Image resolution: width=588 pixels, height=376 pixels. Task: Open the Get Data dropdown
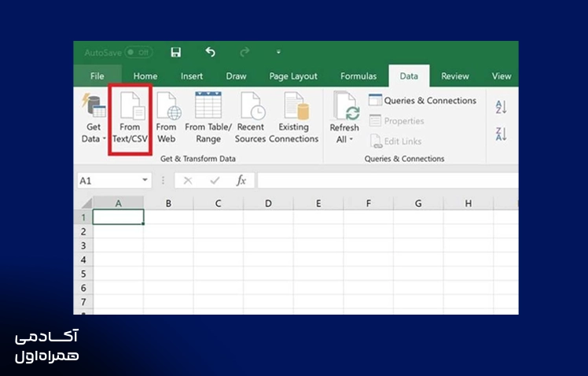coord(94,119)
